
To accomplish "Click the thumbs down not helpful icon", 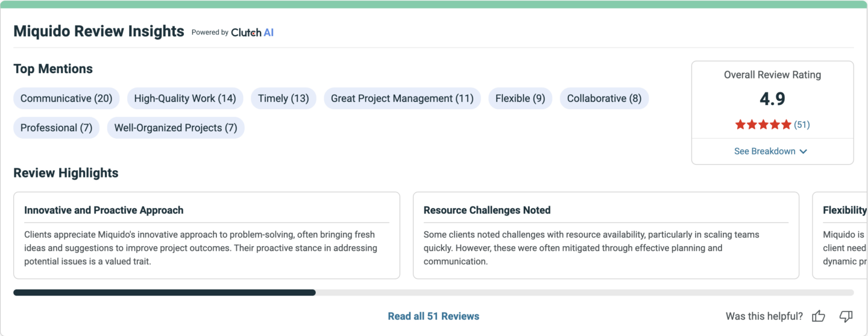I will point(846,316).
